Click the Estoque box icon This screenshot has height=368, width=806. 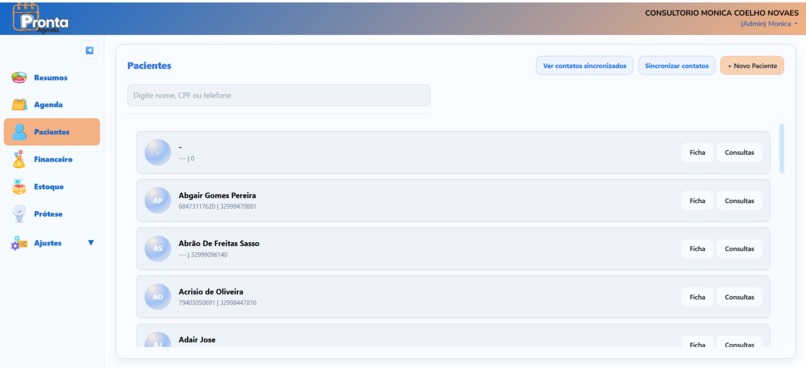coord(19,187)
